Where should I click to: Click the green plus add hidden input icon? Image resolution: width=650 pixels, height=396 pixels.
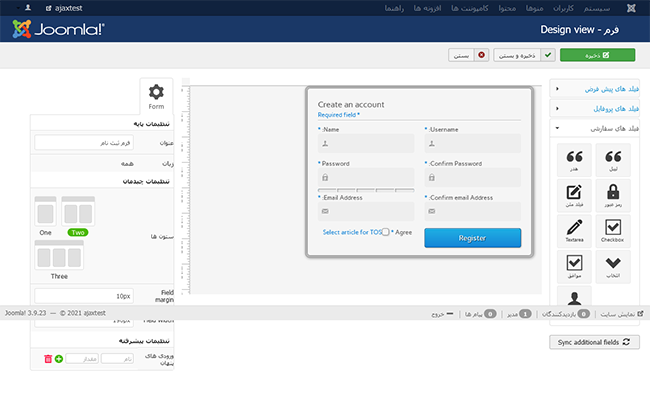point(59,359)
